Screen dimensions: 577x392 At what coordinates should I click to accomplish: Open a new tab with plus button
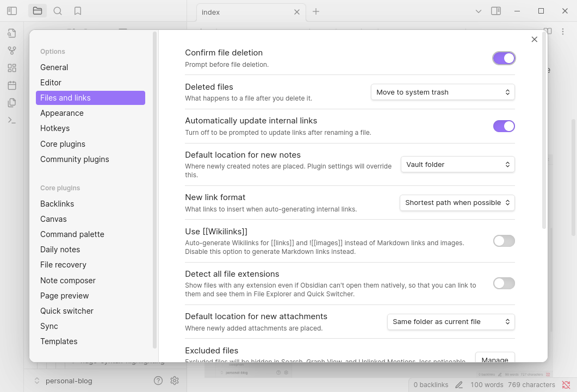coord(316,11)
